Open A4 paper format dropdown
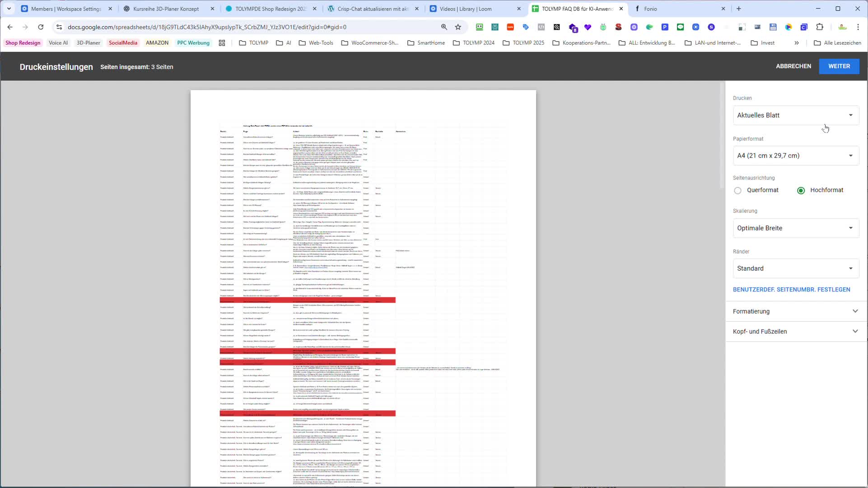 coord(795,155)
